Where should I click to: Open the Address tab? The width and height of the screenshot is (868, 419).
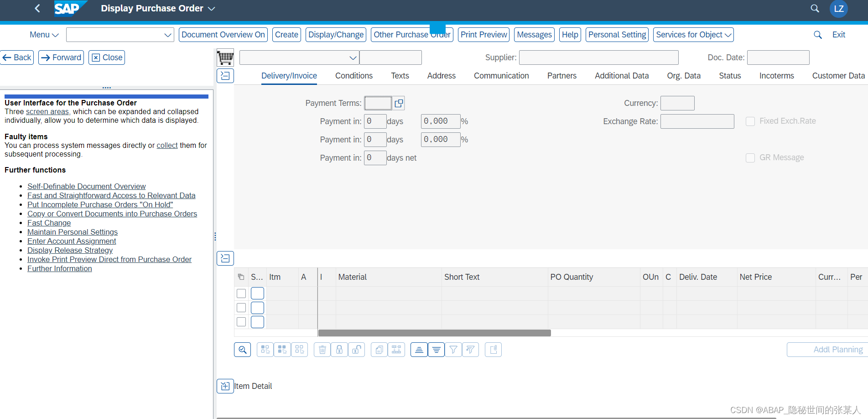(442, 76)
